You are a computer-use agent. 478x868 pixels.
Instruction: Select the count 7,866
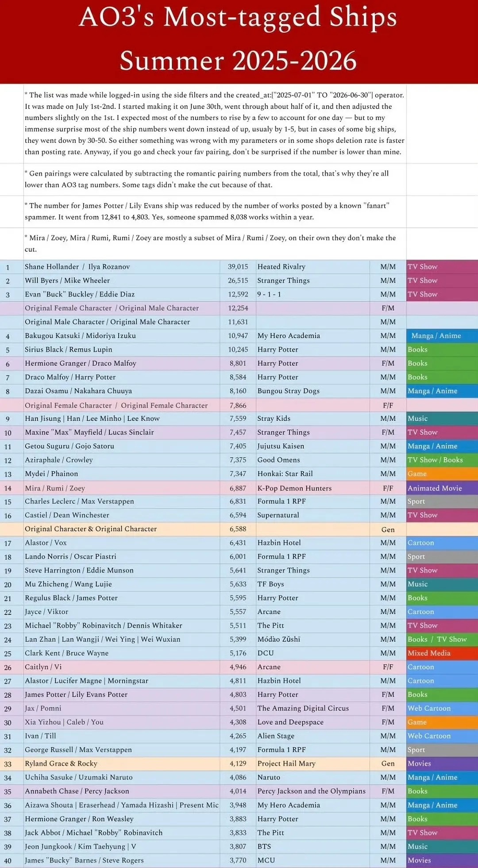click(238, 406)
